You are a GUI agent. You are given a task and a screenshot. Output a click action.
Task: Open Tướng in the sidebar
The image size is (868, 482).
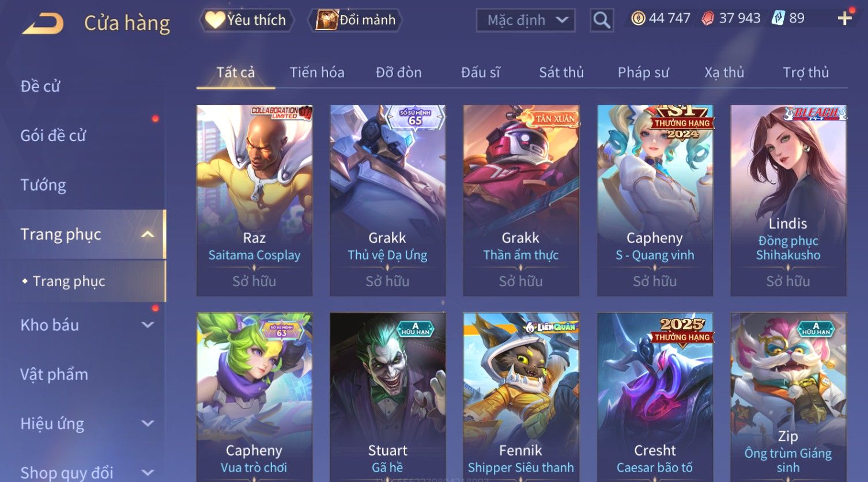(x=43, y=185)
